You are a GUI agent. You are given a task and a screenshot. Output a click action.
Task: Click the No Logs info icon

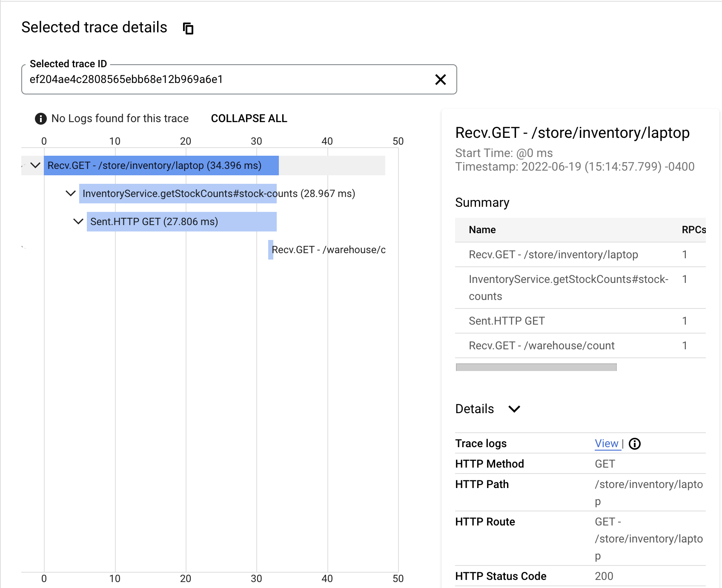(x=40, y=119)
